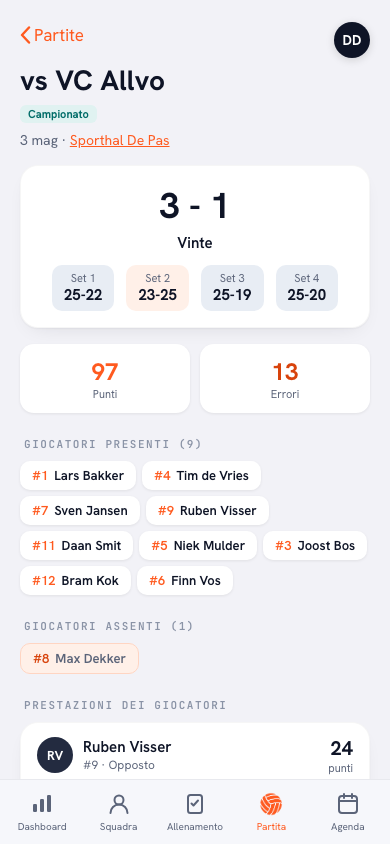Open the 97 Punti stat card
Viewport: 390px width, 844px height.
tap(105, 378)
